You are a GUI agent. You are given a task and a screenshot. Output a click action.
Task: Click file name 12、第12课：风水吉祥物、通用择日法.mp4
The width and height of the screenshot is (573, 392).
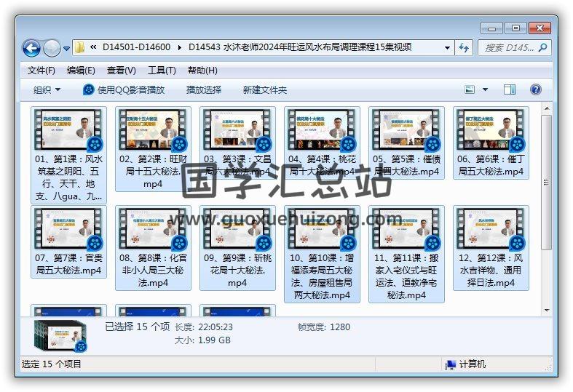coord(491,271)
